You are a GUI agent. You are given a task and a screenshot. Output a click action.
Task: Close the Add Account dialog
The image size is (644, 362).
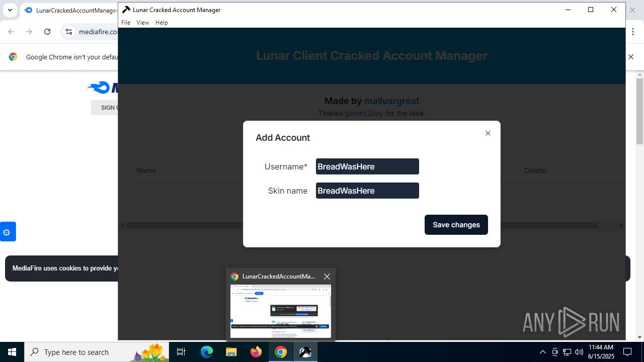point(488,133)
